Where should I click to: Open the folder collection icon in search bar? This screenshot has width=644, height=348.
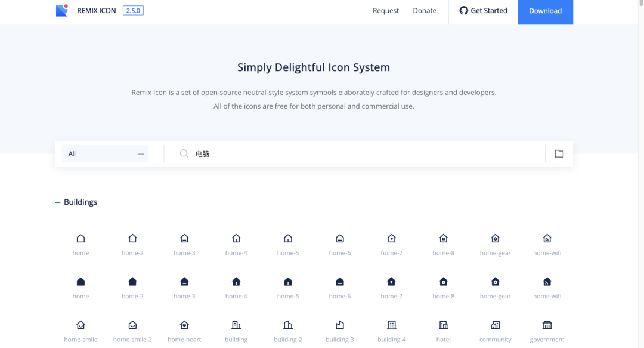pyautogui.click(x=559, y=153)
